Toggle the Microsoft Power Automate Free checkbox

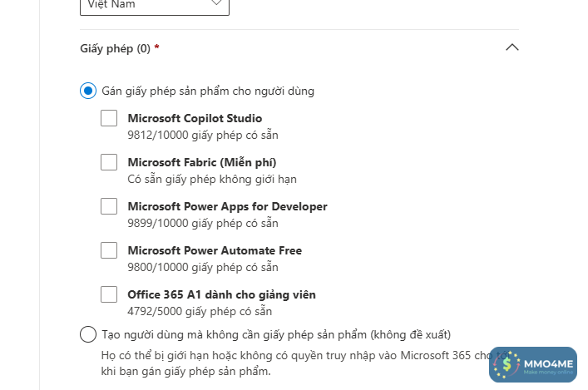pyautogui.click(x=109, y=250)
